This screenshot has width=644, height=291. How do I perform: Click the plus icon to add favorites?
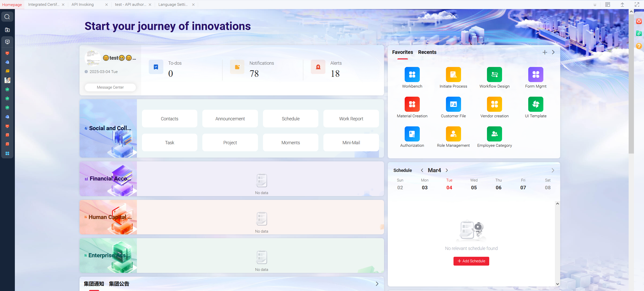[545, 52]
